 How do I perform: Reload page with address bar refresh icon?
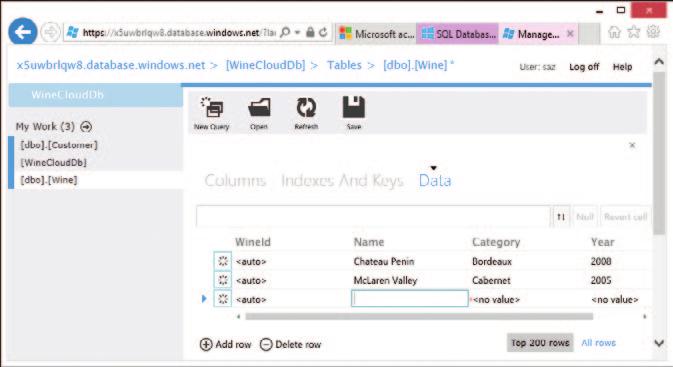point(323,32)
